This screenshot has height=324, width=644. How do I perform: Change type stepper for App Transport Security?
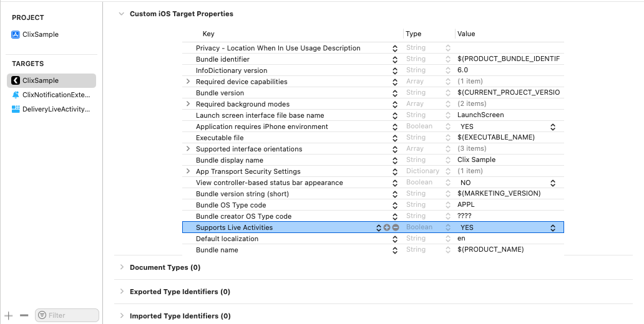click(x=448, y=171)
